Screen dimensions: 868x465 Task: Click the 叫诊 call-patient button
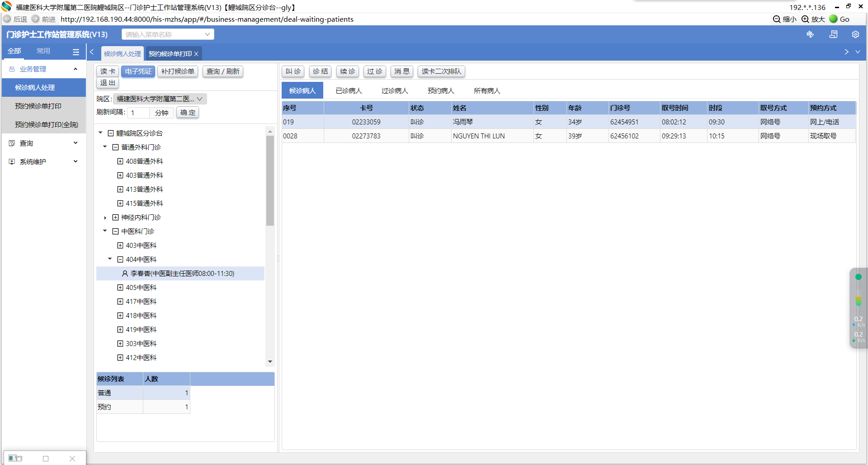293,71
